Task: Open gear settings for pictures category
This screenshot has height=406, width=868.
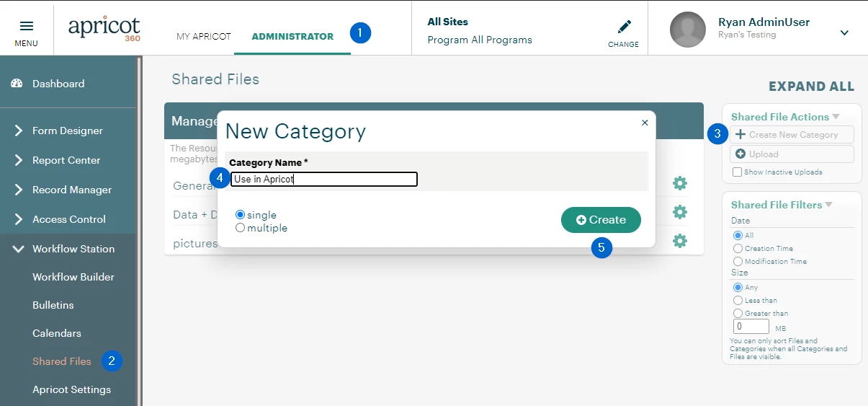Action: coord(679,240)
